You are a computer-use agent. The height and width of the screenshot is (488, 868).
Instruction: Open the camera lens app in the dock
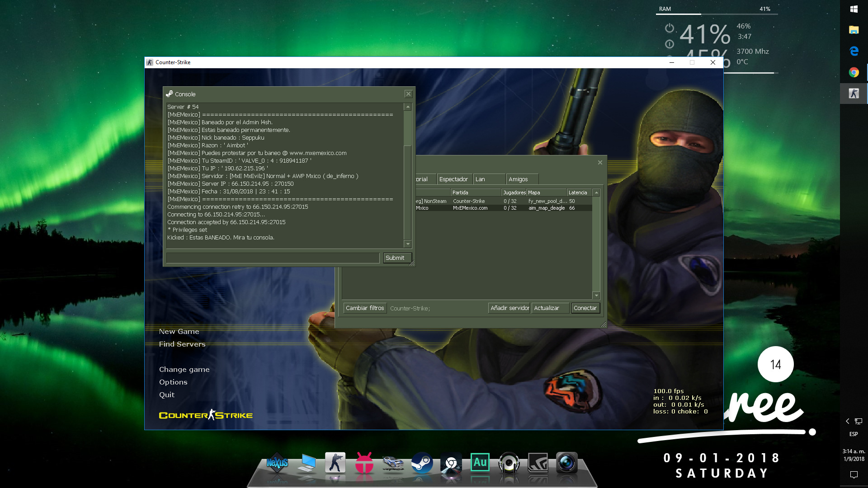tap(566, 463)
